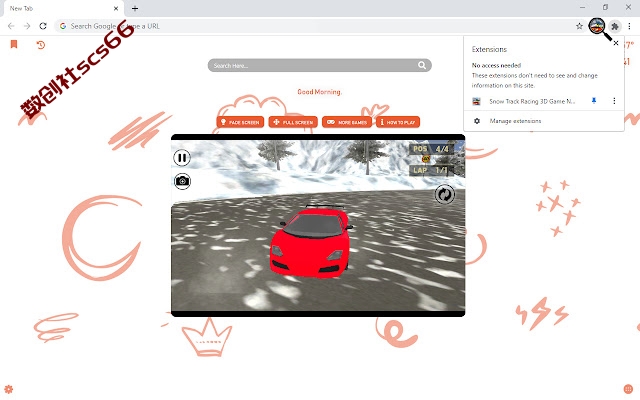Open More Games button
Screen dimensions: 640x400
(347, 122)
